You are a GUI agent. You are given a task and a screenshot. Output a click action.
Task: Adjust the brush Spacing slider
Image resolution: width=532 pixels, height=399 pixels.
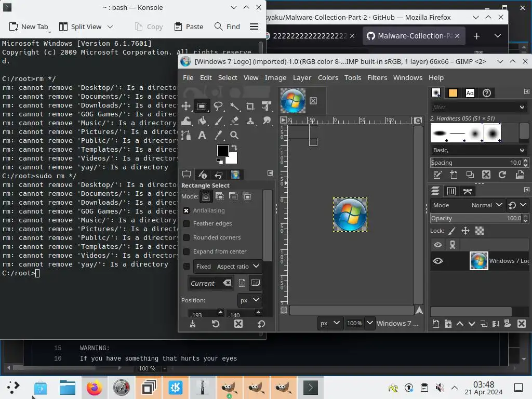[476, 163]
